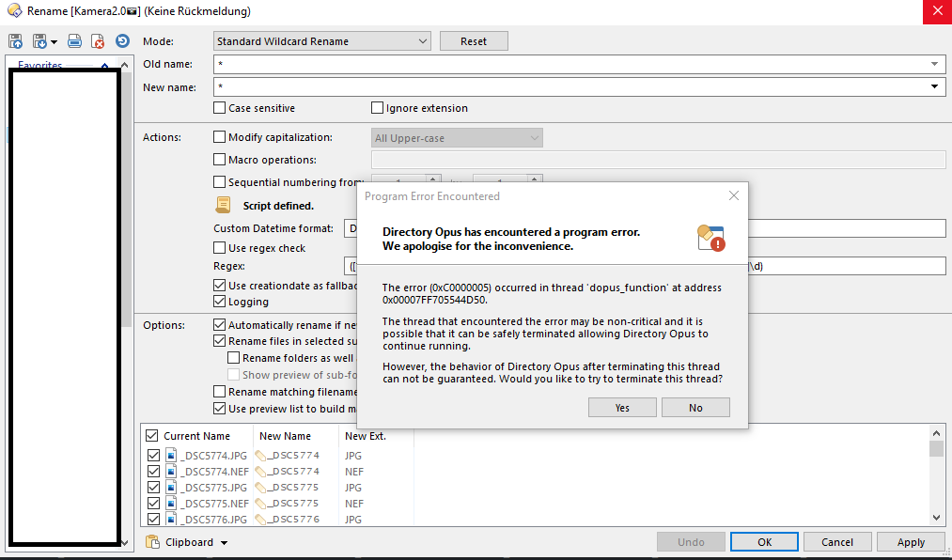This screenshot has height=560, width=952.
Task: Uncheck the _DSC5774.JPG row checkbox
Action: coord(153,455)
